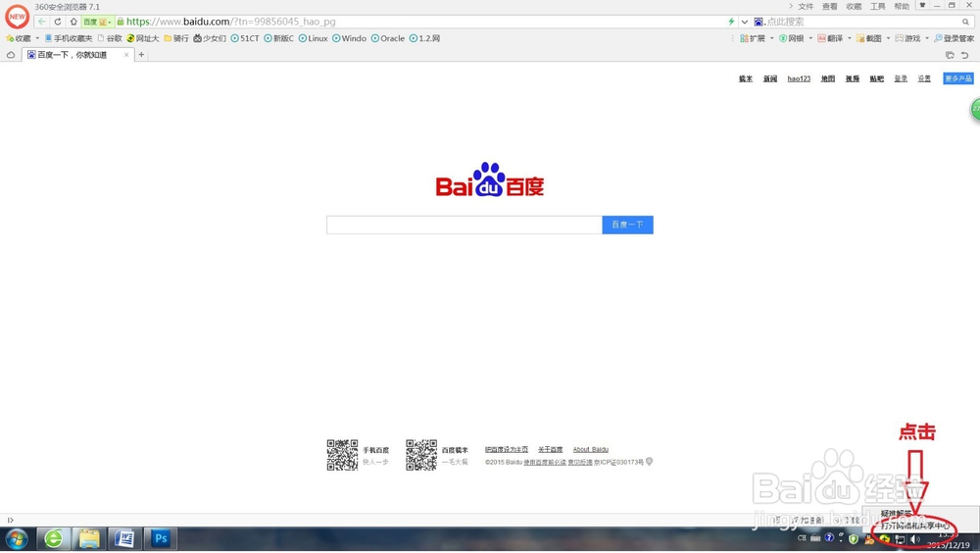Open the hao123 link
The width and height of the screenshot is (980, 553).
(x=799, y=78)
